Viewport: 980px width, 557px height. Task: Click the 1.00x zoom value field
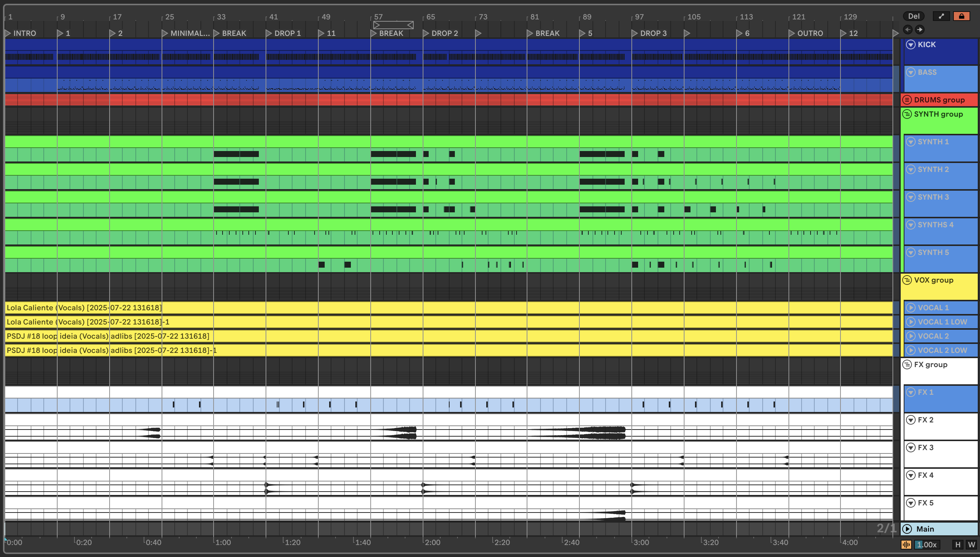tap(927, 544)
